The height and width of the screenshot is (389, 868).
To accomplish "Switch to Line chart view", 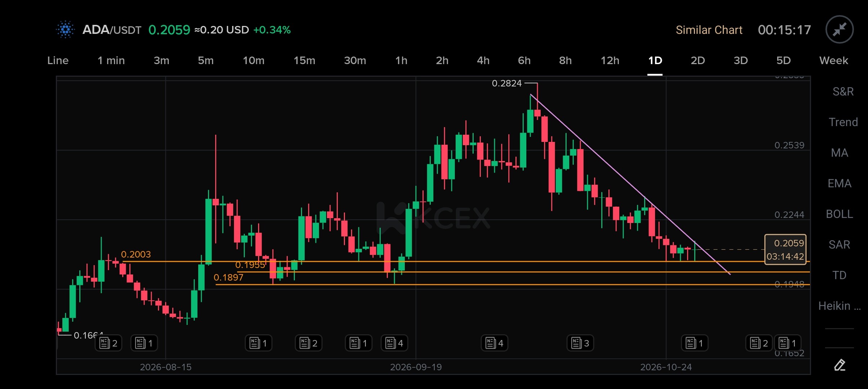I will pos(58,61).
